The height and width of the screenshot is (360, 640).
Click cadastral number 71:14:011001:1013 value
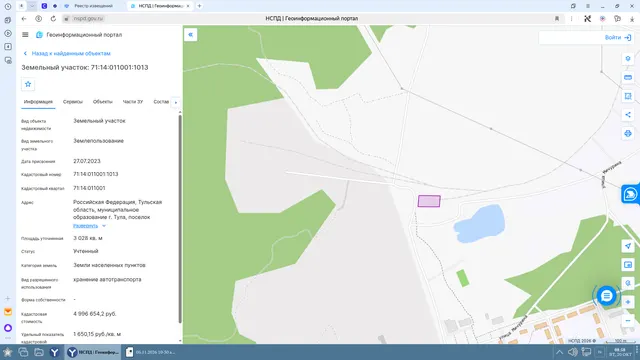pos(96,174)
